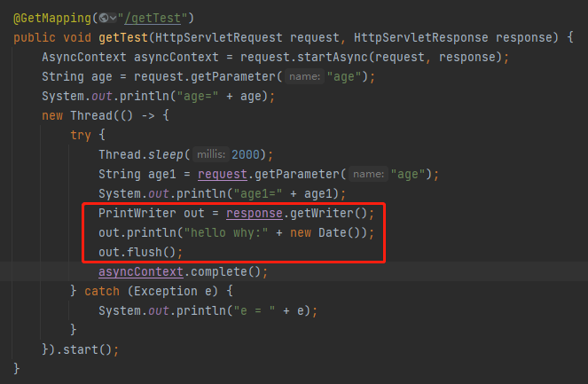Click the catch keyword
The image size is (588, 384).
[x=102, y=291]
